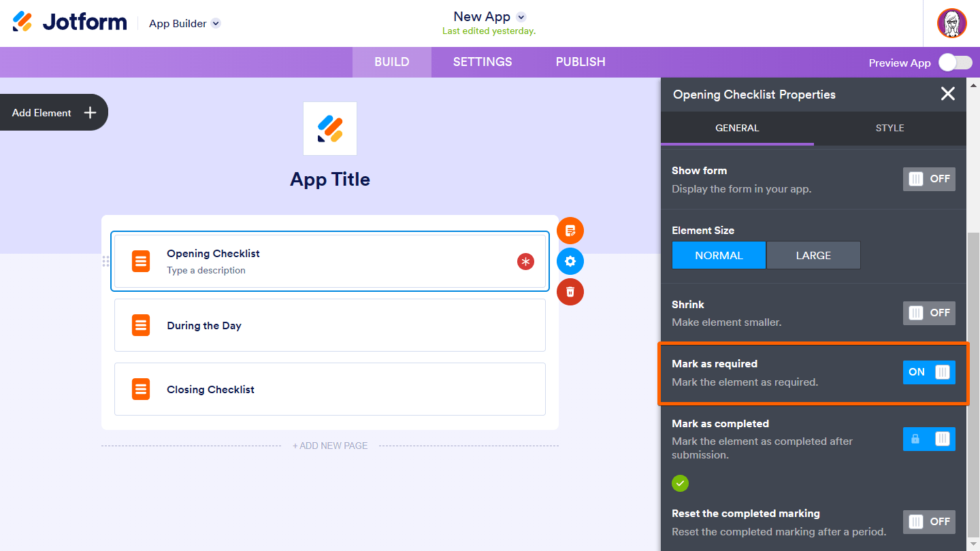980x551 pixels.
Task: Expand the App Builder dropdown
Action: [x=216, y=23]
